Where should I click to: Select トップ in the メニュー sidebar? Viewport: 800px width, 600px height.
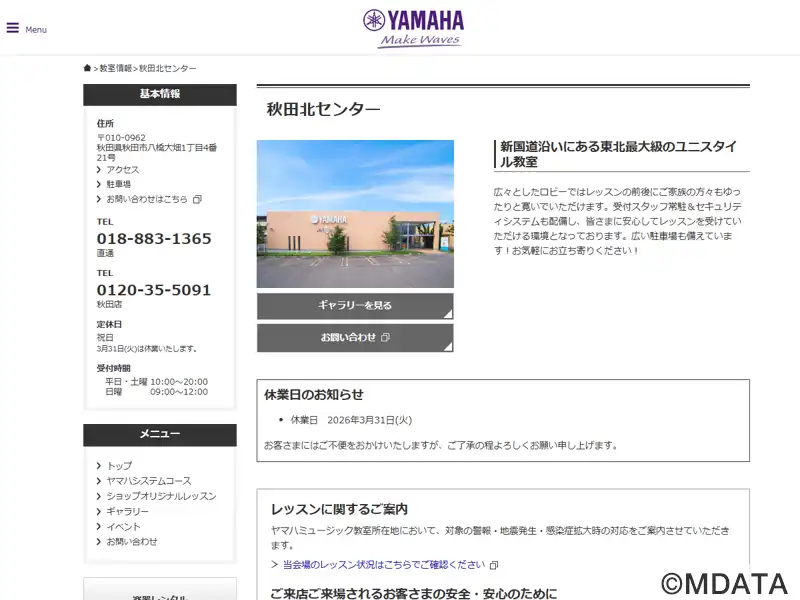(x=119, y=466)
